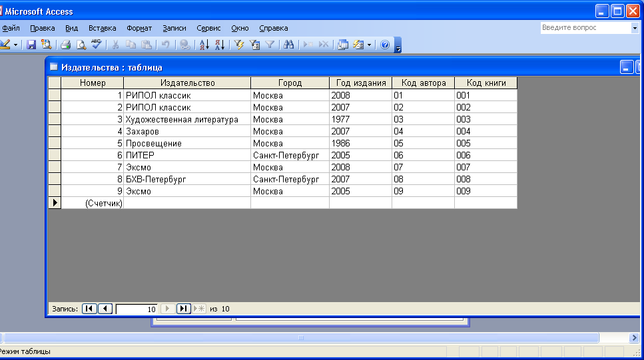Click the Insert Hyperlink icon
The height and width of the screenshot is (360, 644).
point(185,45)
